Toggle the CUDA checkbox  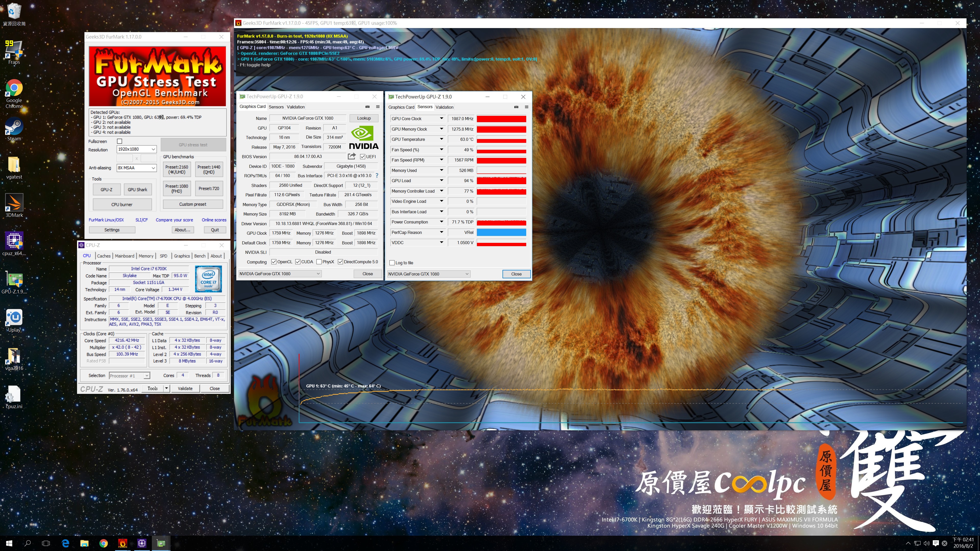point(298,262)
